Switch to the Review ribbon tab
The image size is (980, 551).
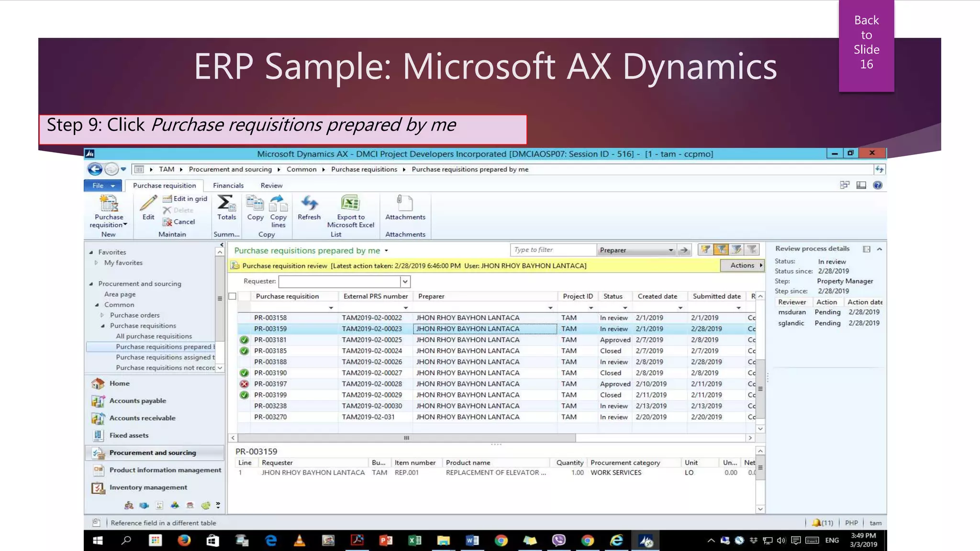pyautogui.click(x=271, y=186)
